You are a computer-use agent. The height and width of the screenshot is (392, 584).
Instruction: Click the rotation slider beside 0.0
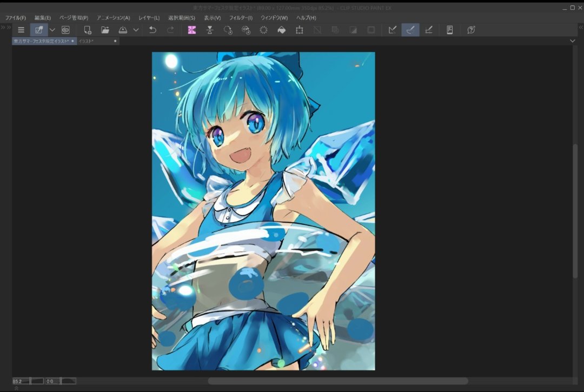[69, 381]
